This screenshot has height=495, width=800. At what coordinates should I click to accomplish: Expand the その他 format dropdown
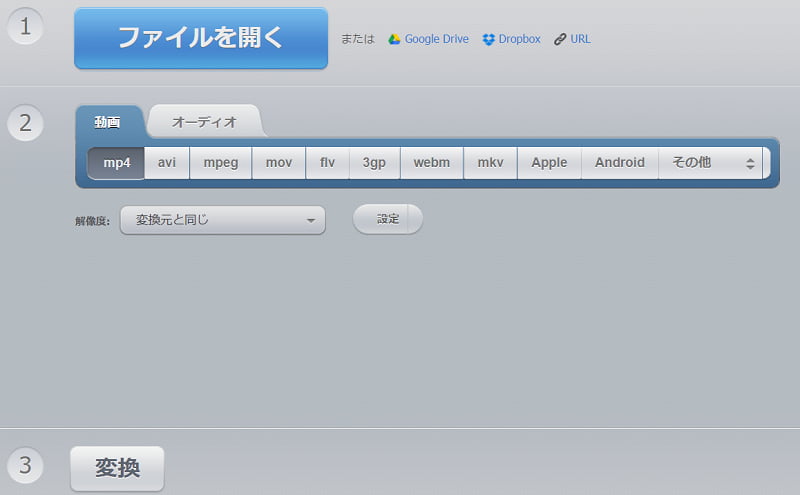point(711,163)
